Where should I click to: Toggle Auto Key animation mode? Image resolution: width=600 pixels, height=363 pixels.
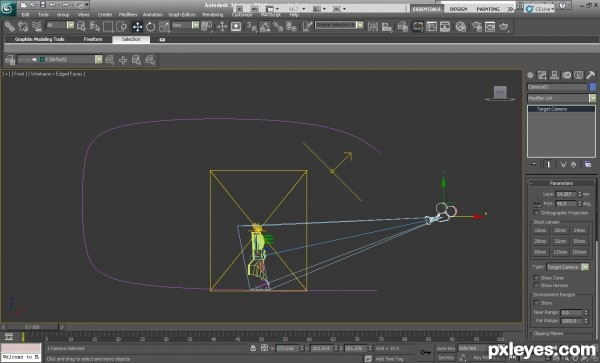[446, 348]
